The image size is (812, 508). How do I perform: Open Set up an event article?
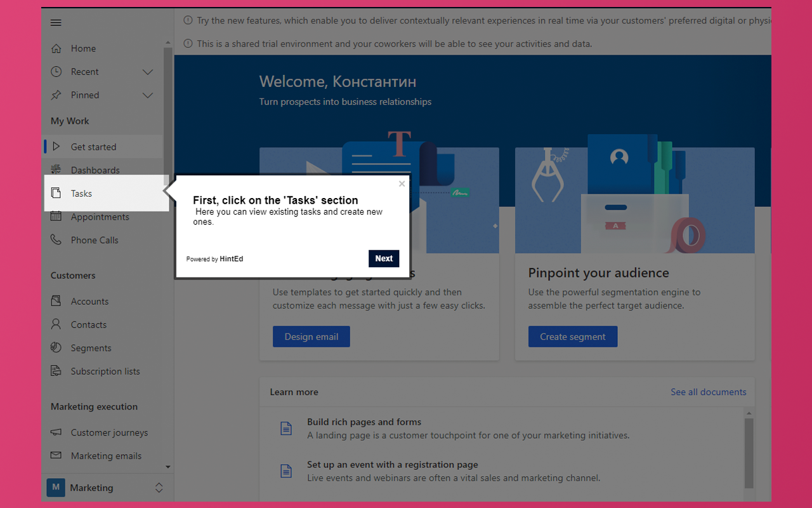pyautogui.click(x=393, y=464)
